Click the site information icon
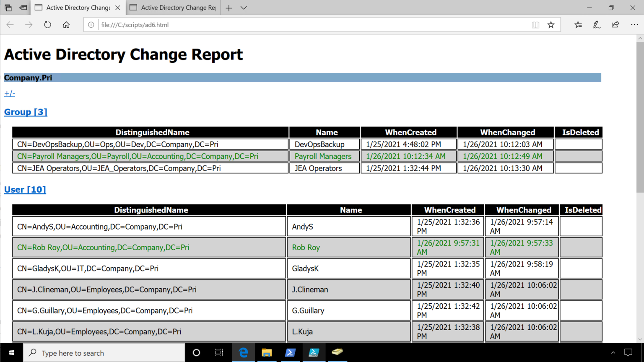The image size is (644, 362). click(91, 25)
